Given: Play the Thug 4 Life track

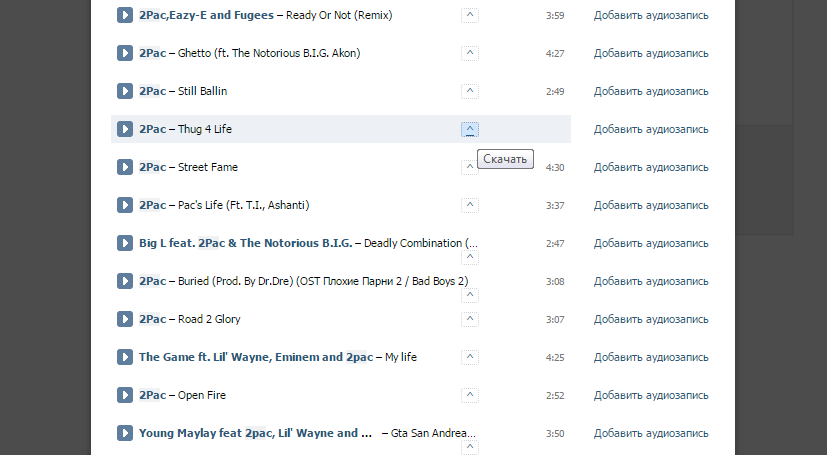Looking at the screenshot, I should [124, 129].
